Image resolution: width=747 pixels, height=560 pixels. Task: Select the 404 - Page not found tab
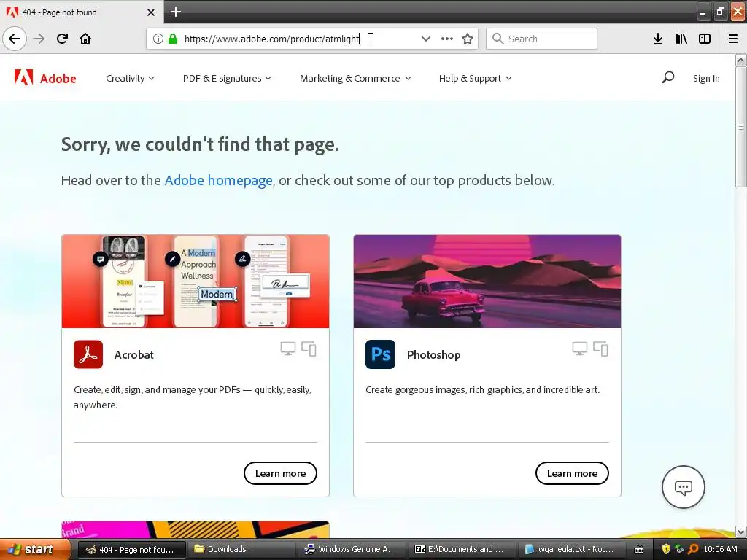[x=82, y=12]
